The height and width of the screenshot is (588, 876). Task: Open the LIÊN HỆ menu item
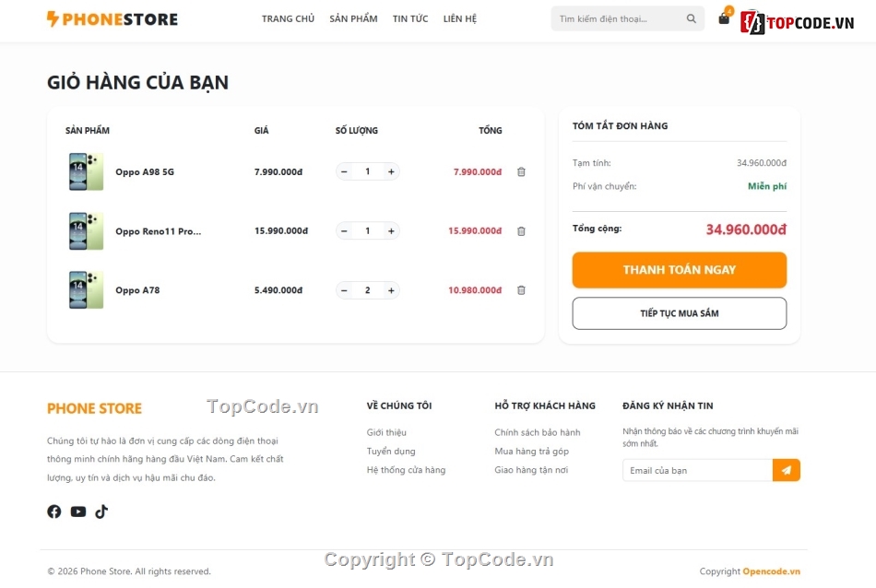coord(459,18)
